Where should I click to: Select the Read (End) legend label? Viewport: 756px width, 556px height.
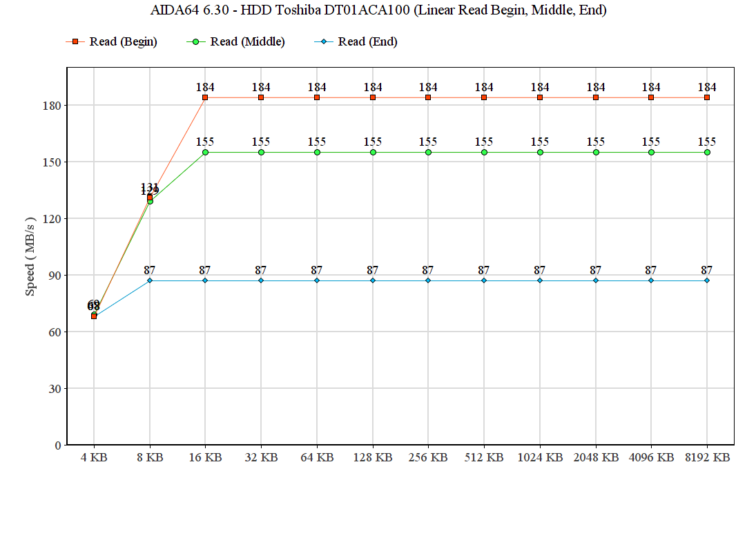(367, 42)
